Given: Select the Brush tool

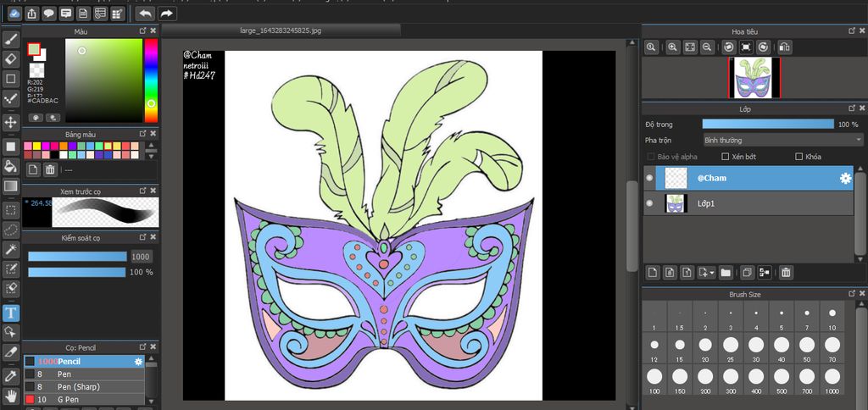Looking at the screenshot, I should 11,39.
